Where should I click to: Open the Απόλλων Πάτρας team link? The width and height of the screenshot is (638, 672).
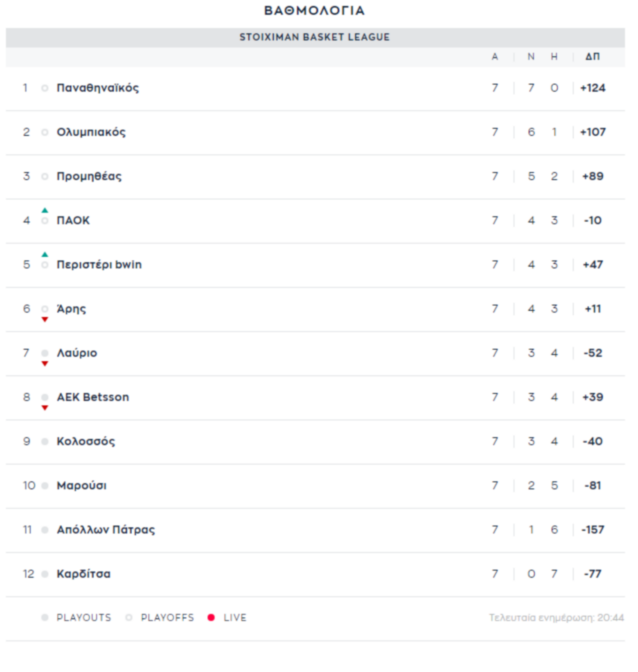pos(106,530)
